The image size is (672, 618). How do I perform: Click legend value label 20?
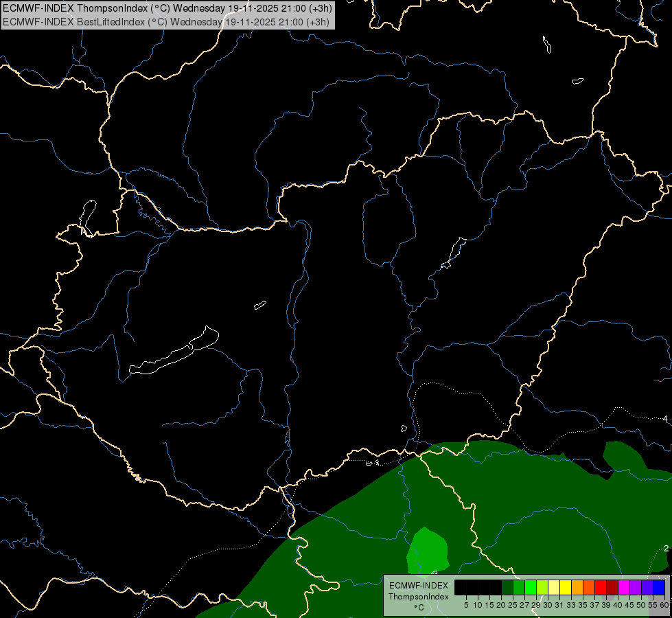501,605
